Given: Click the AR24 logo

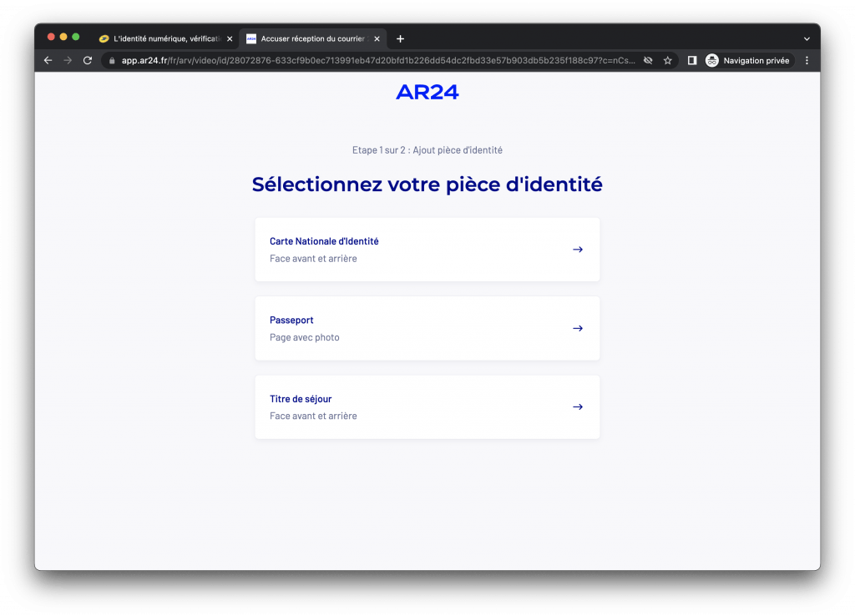Looking at the screenshot, I should point(427,92).
